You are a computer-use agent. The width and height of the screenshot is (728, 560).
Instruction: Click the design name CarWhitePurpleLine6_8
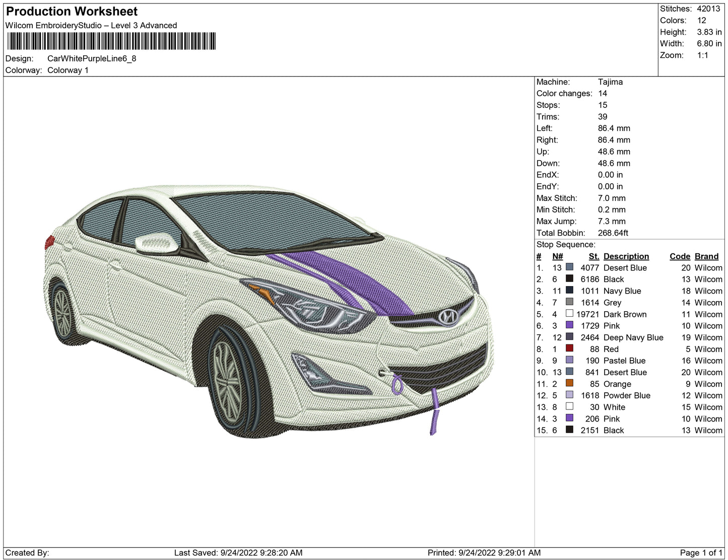click(x=92, y=58)
